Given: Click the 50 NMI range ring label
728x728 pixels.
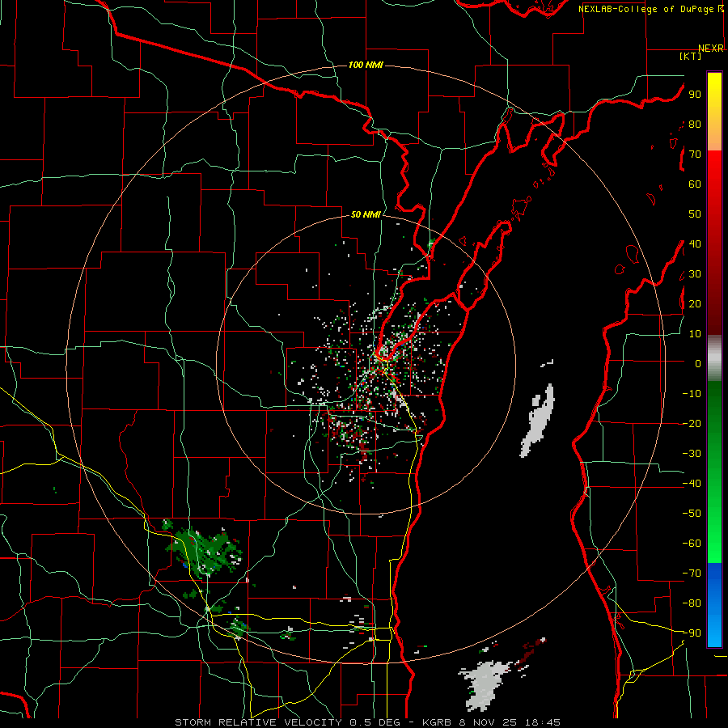Looking at the screenshot, I should (x=366, y=214).
